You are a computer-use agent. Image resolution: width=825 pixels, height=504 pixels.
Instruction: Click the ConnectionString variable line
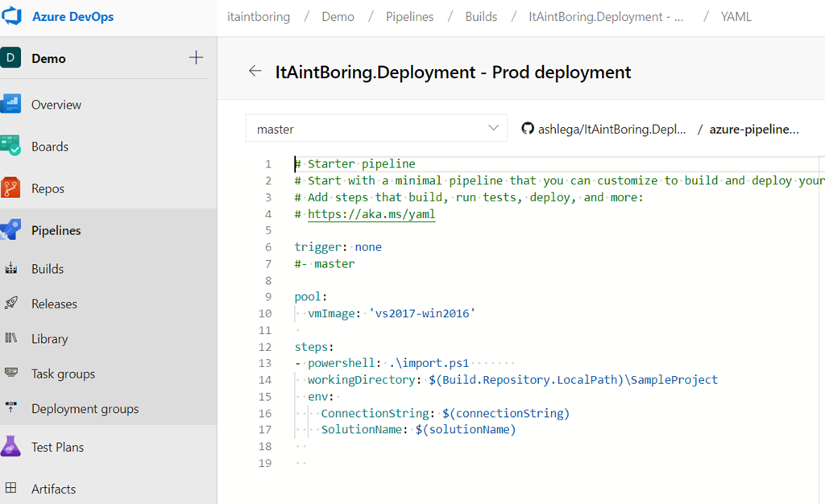point(445,414)
